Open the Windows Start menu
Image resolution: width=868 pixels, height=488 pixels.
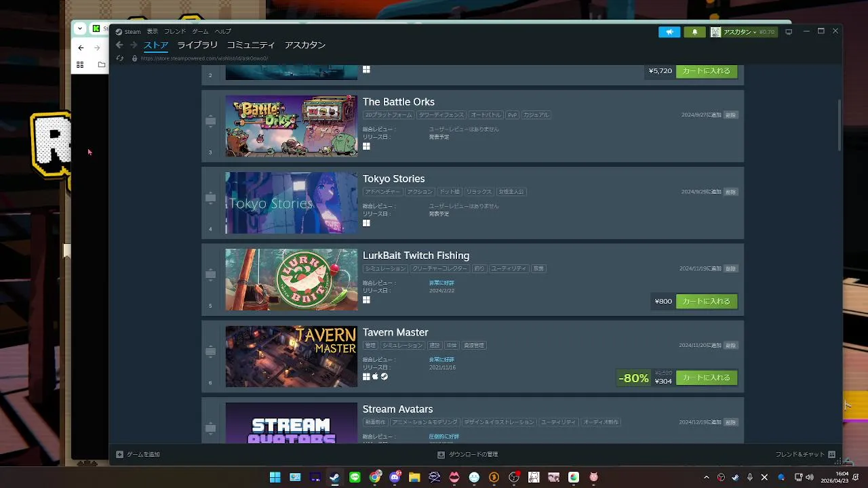275,477
